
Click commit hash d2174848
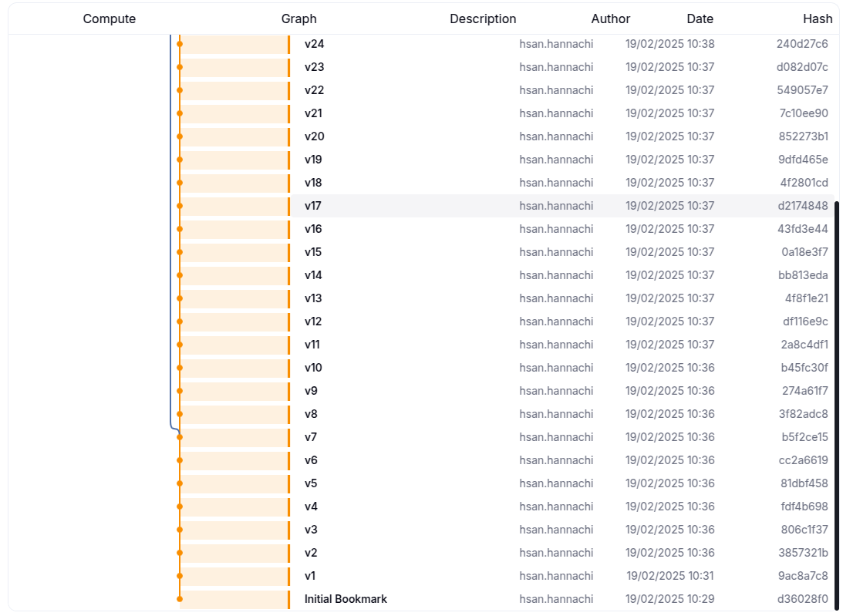[x=803, y=206]
